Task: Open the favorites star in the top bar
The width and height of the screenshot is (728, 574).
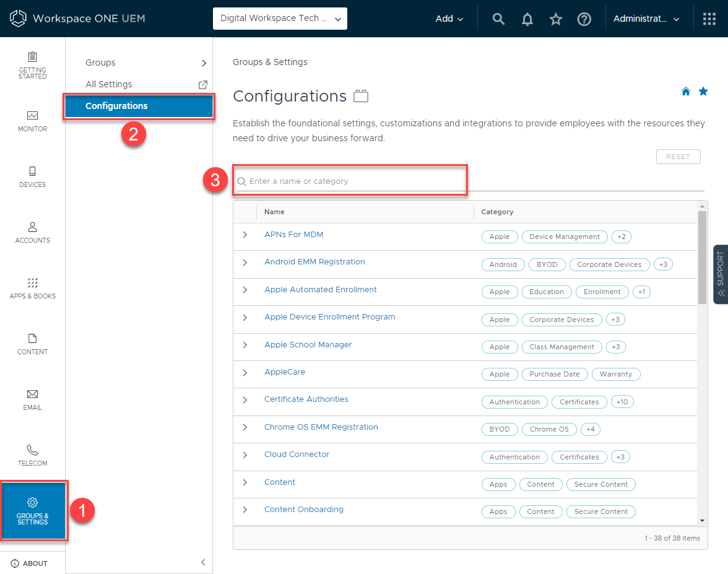Action: click(555, 19)
